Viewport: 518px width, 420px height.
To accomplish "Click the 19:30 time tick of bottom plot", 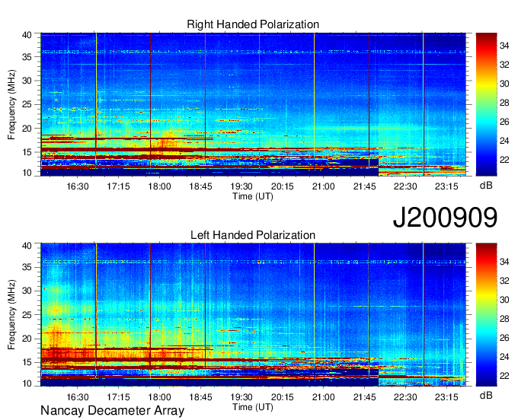I will click(241, 397).
